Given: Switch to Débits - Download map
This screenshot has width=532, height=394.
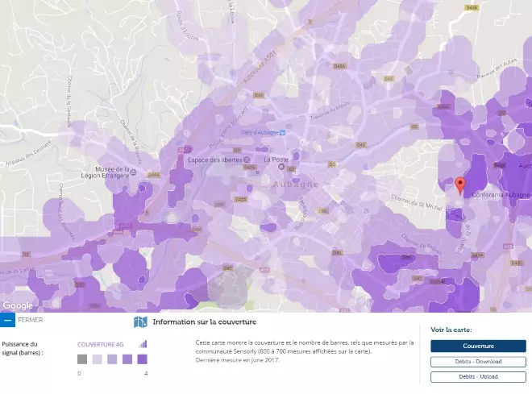Looking at the screenshot, I should [478, 362].
